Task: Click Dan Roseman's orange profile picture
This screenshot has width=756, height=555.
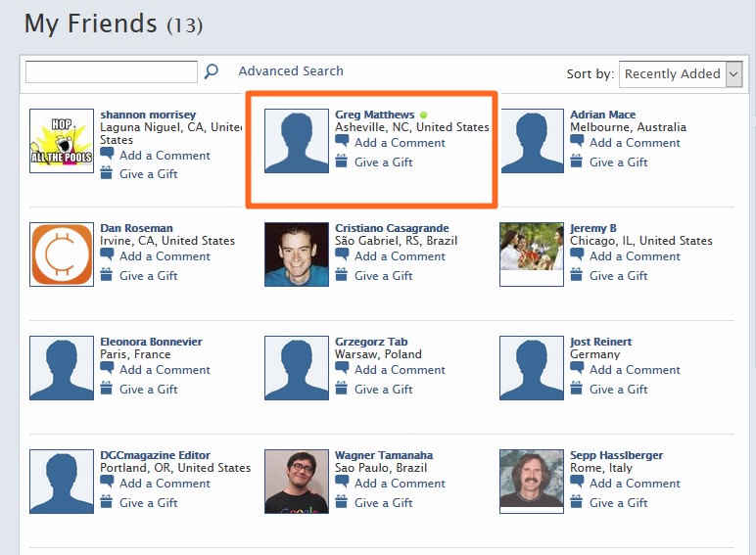Action: pos(62,254)
